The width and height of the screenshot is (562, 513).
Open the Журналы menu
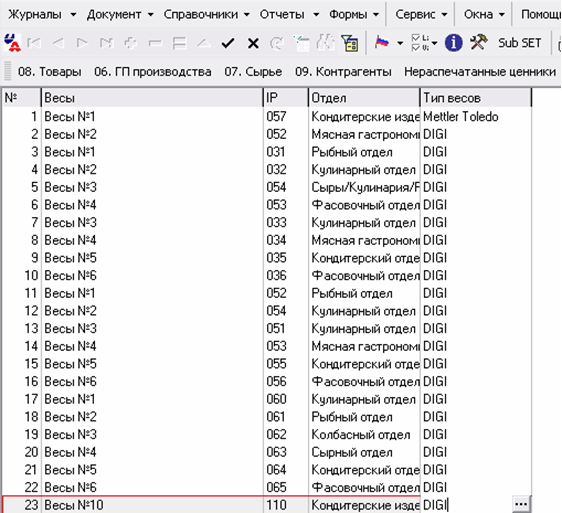click(x=35, y=14)
